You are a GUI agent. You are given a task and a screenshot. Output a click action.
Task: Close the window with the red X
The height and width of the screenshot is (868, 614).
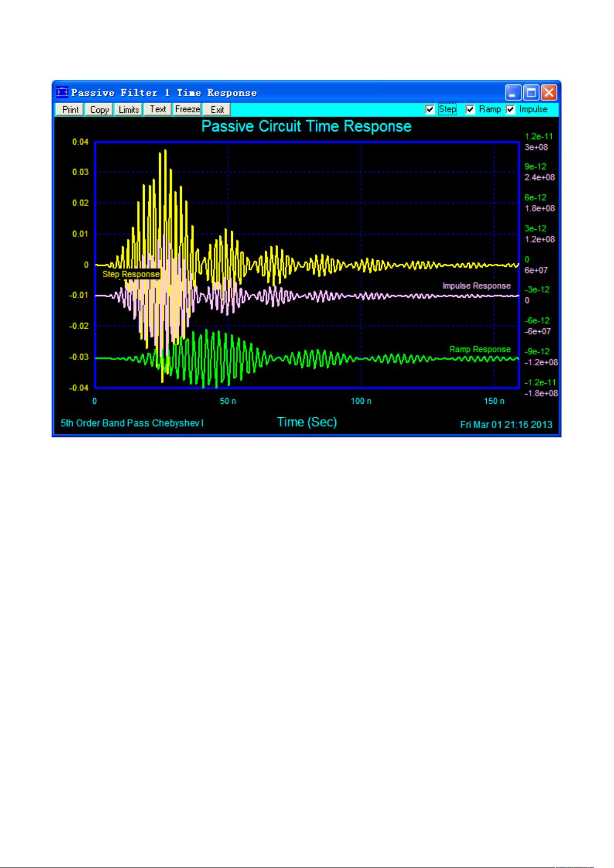[x=549, y=93]
